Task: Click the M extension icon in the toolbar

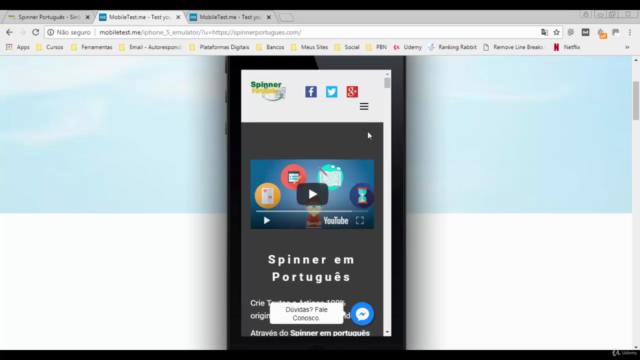Action: point(585,32)
